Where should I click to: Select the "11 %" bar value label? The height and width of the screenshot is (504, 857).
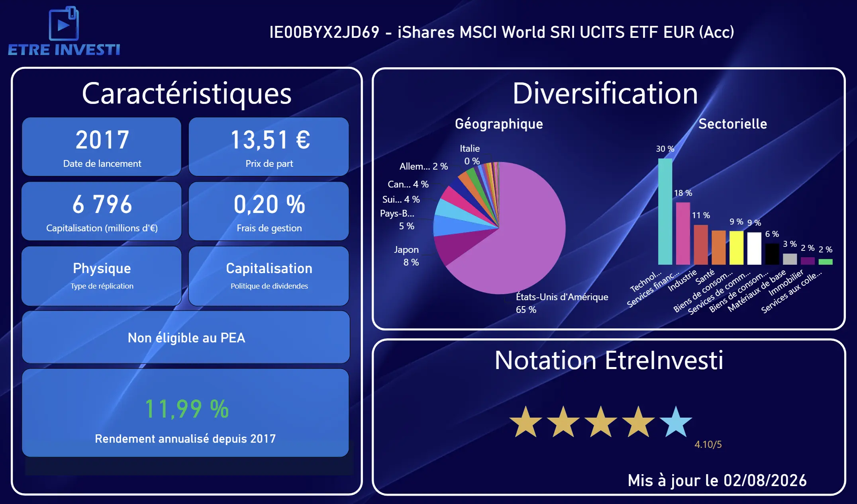(701, 215)
